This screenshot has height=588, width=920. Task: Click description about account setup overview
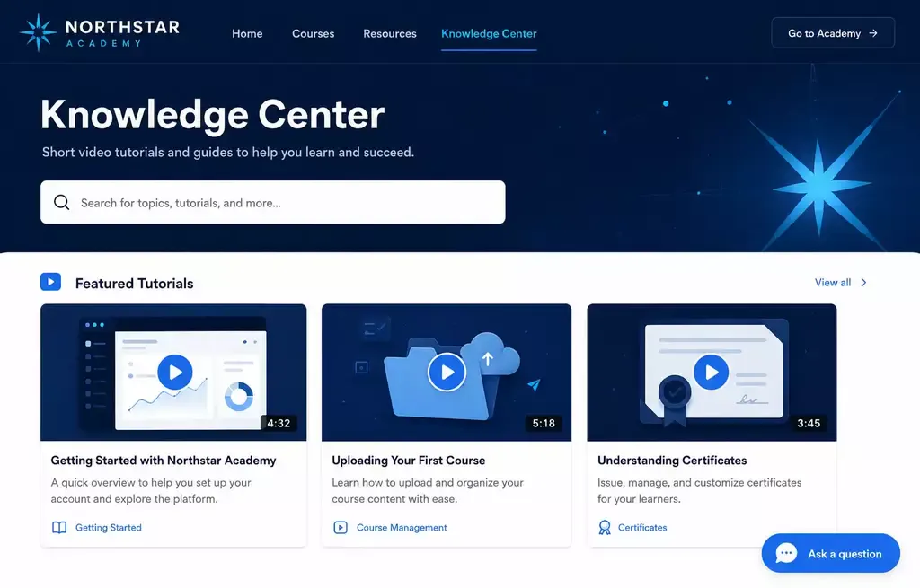[x=151, y=490]
